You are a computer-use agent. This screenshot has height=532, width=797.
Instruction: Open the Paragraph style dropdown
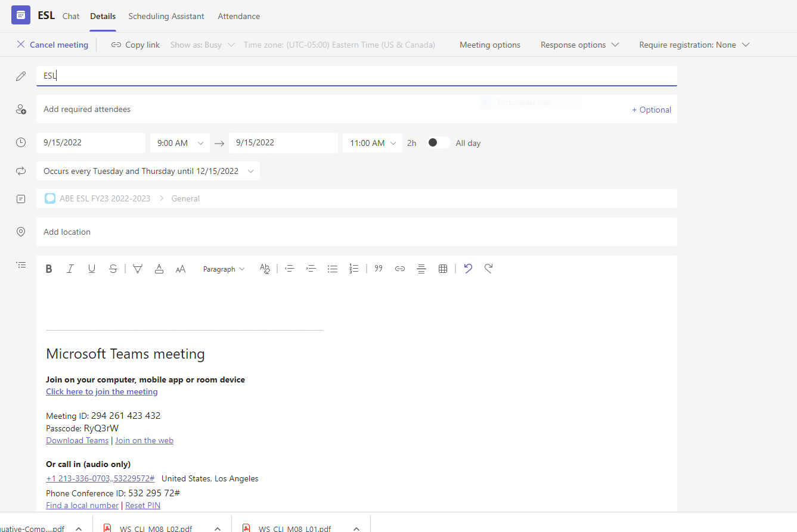[x=224, y=269]
